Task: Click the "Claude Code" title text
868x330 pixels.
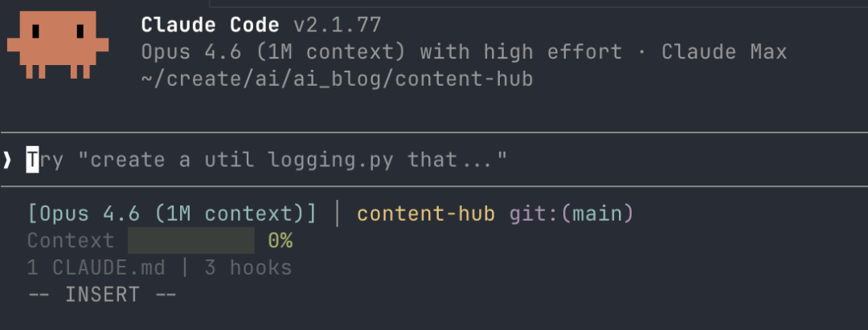Action: (211, 25)
